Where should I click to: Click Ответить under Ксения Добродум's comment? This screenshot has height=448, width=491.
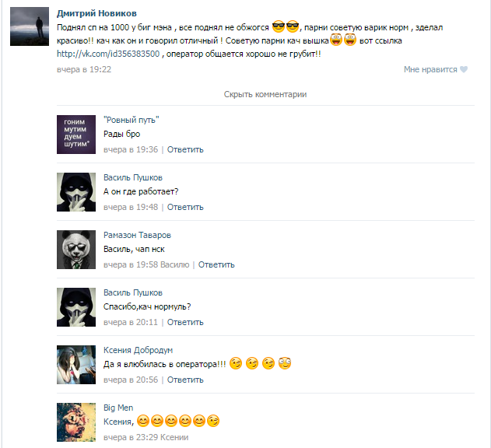pyautogui.click(x=185, y=380)
